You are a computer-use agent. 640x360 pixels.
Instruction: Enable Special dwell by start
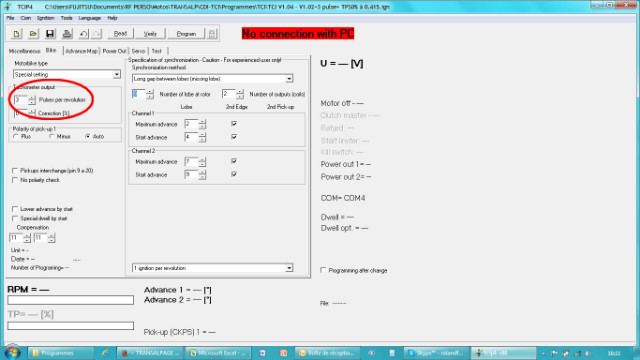pos(15,218)
